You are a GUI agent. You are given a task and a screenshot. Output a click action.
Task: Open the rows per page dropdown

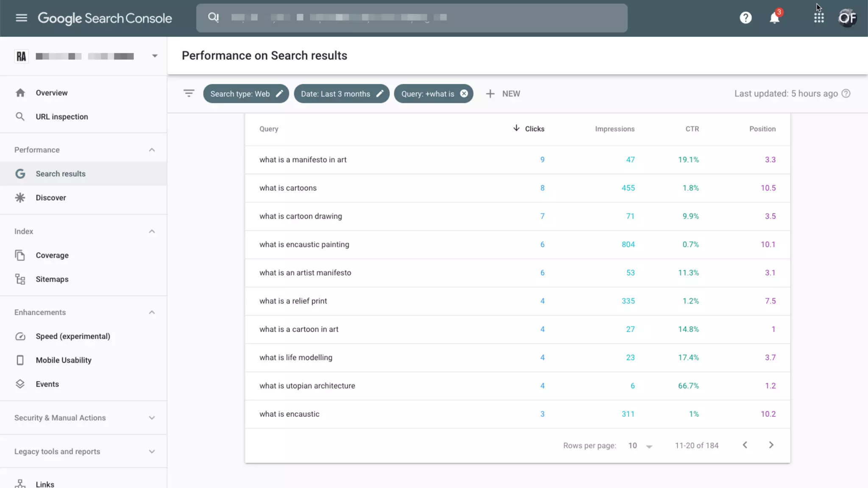pyautogui.click(x=640, y=446)
